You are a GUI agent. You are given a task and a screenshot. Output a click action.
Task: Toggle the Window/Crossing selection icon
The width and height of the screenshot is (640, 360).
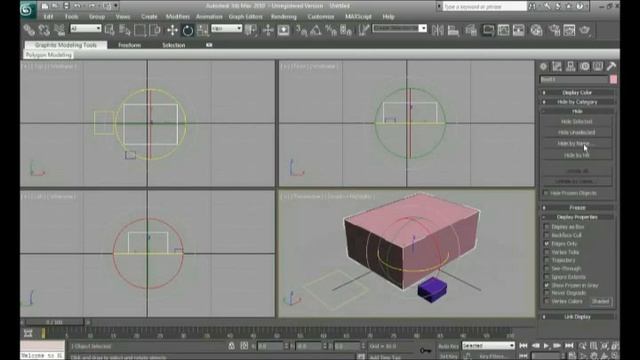(x=155, y=30)
